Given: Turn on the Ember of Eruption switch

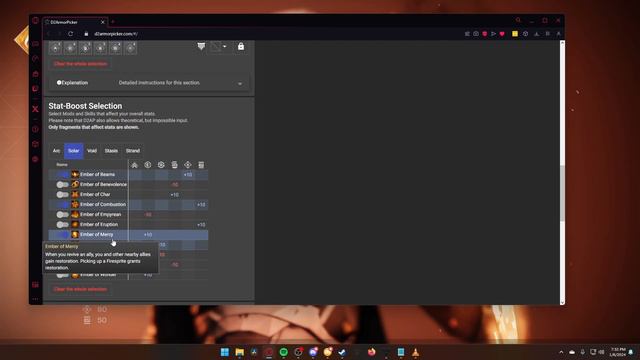Looking at the screenshot, I should [x=62, y=224].
